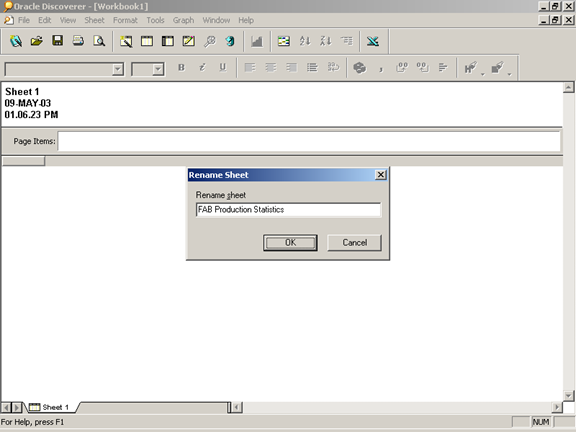
Task: Close the Rename Sheet dialog with X
Action: [x=381, y=175]
